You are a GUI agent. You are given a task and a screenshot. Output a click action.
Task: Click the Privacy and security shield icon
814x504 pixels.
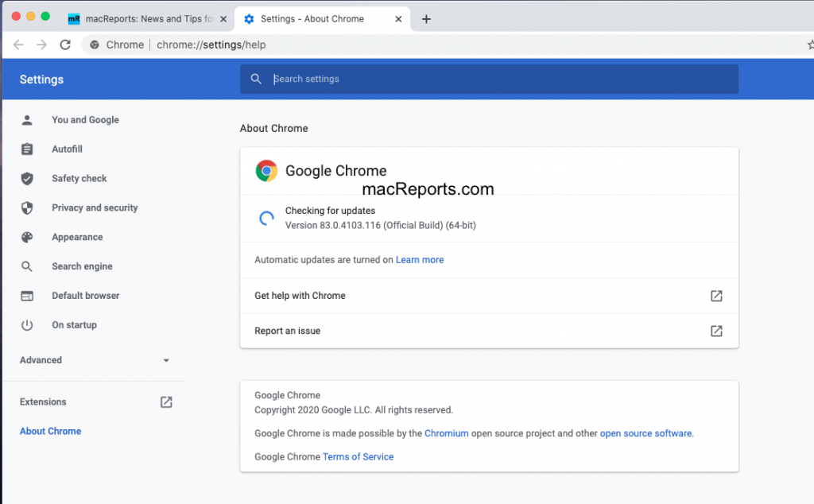(27, 207)
